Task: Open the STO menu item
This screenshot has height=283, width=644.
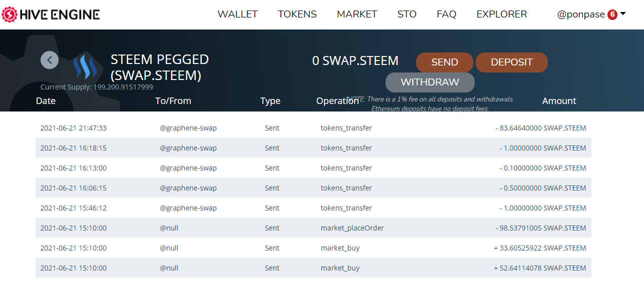Action: point(407,14)
